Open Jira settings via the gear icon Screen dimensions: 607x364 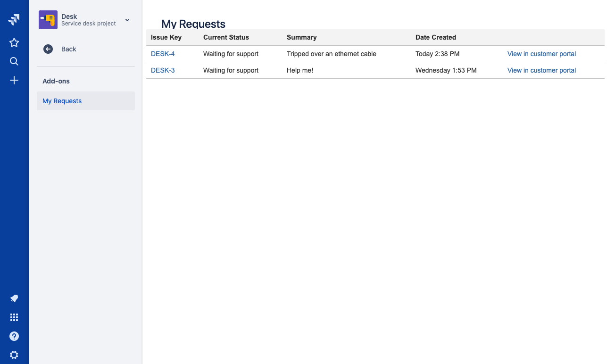14,355
